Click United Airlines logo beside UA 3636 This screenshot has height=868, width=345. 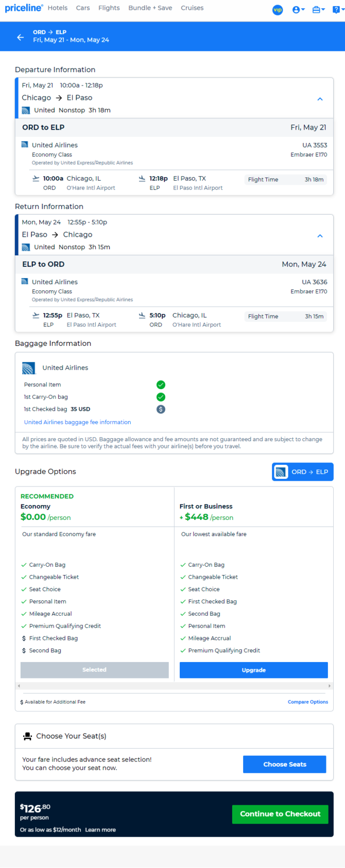(24, 282)
